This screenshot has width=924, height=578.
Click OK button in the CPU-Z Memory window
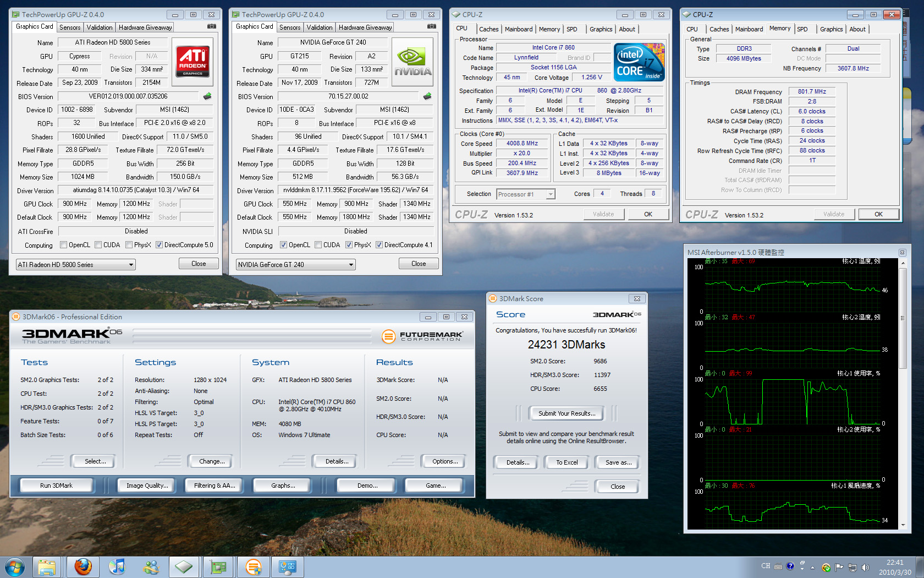click(x=878, y=214)
